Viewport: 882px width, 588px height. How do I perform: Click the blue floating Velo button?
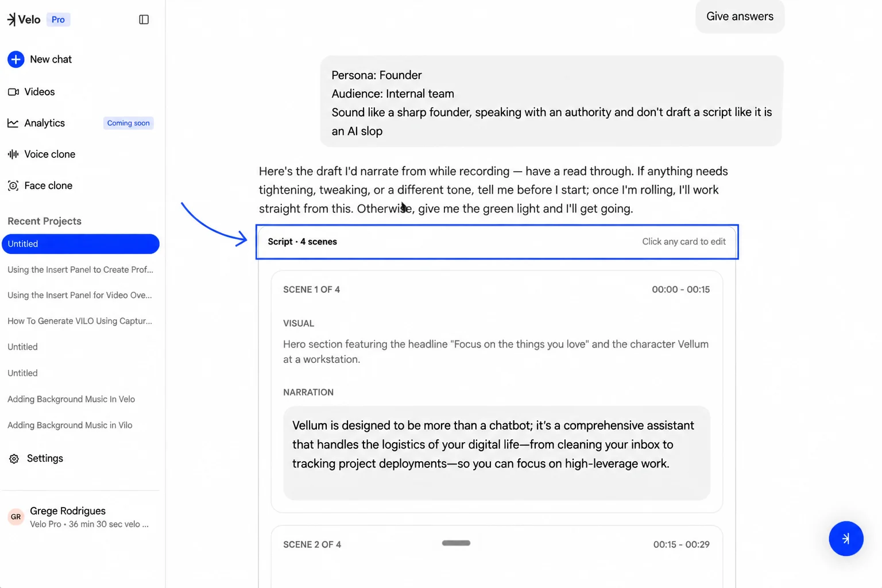coord(846,539)
